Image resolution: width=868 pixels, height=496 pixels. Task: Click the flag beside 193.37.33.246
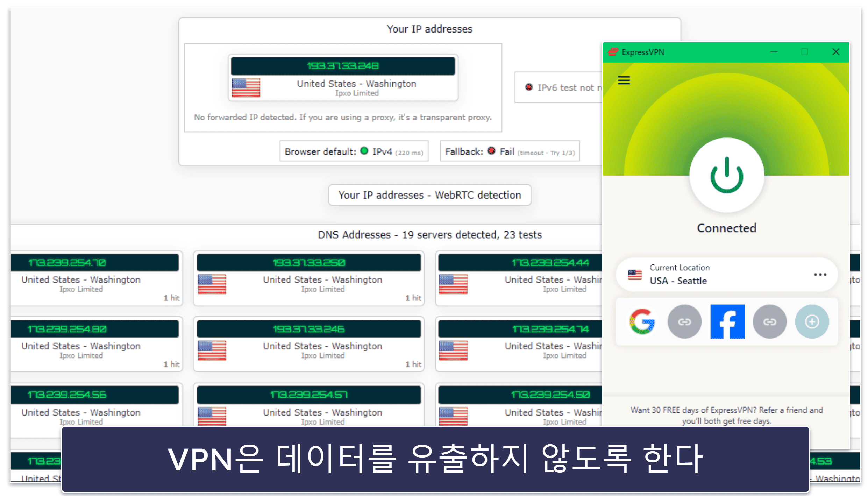[212, 350]
